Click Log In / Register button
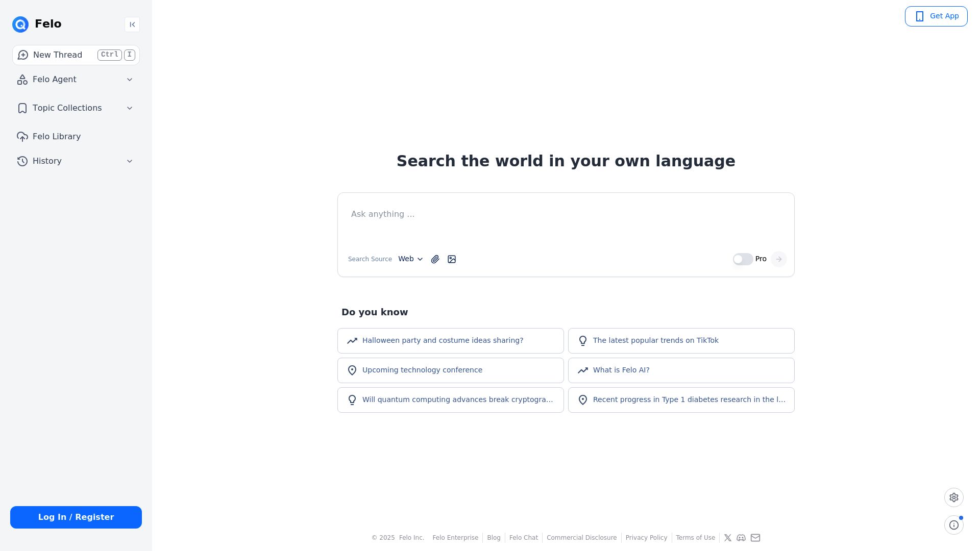 76,517
